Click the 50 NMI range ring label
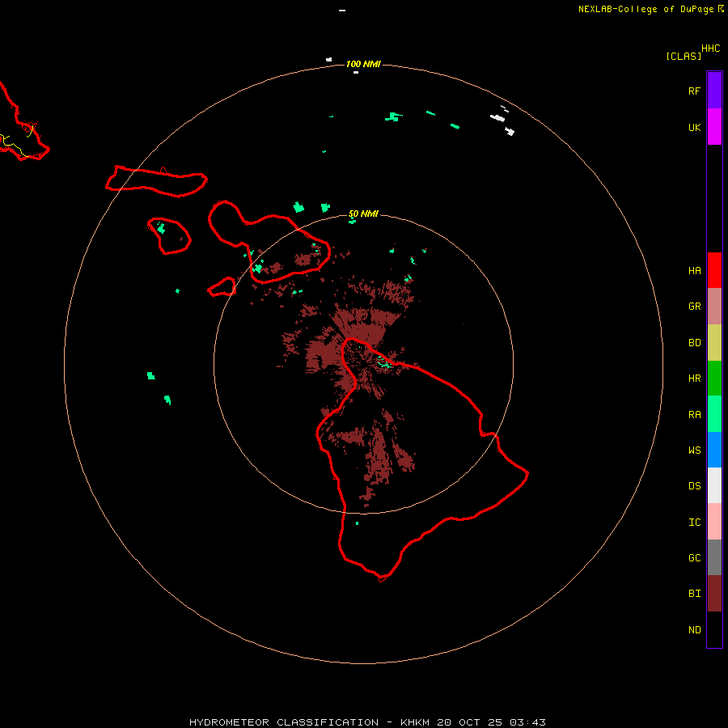 coord(363,214)
